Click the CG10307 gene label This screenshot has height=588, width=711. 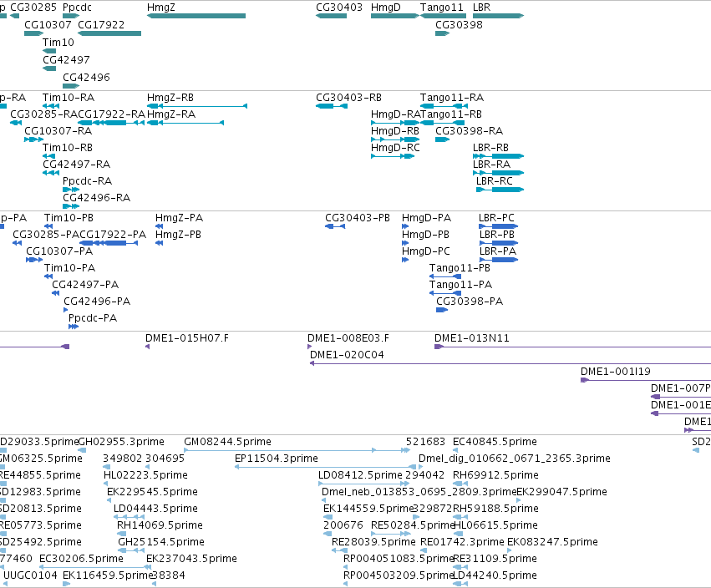pyautogui.click(x=48, y=25)
